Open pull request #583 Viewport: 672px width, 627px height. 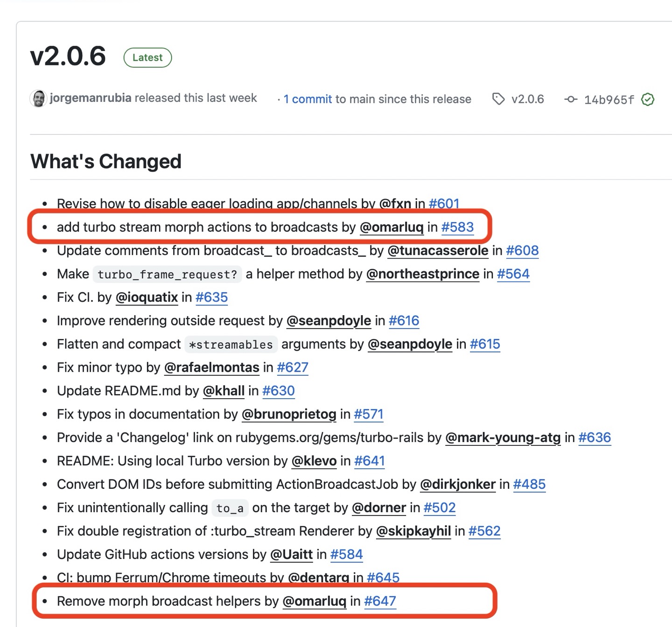coord(457,227)
